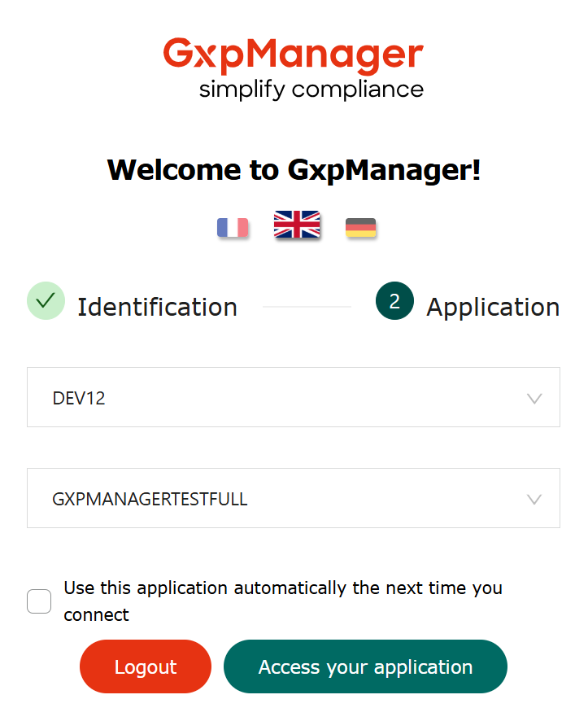Click the step 2 circle icon
This screenshot has width=588, height=721.
[x=394, y=301]
